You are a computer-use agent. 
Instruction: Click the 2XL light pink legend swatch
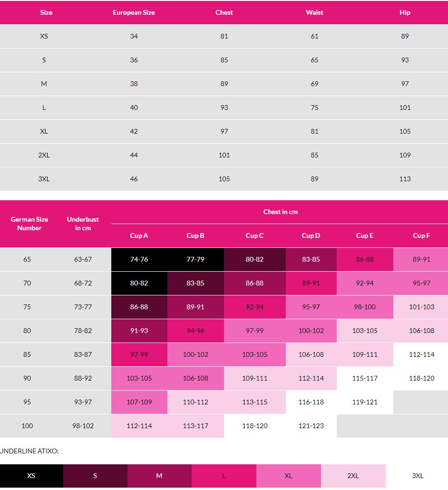353,476
